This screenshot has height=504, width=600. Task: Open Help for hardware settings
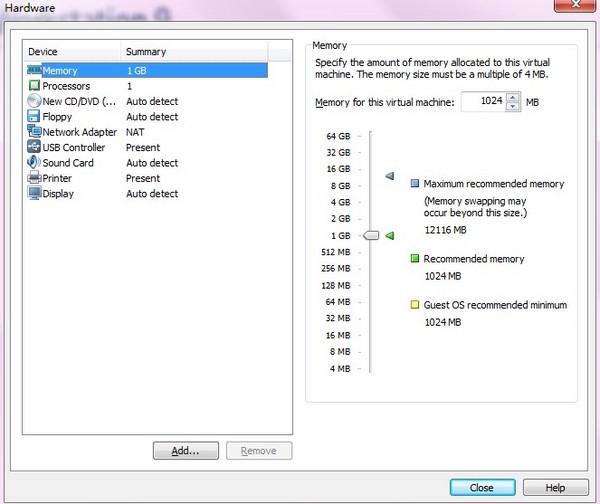555,487
